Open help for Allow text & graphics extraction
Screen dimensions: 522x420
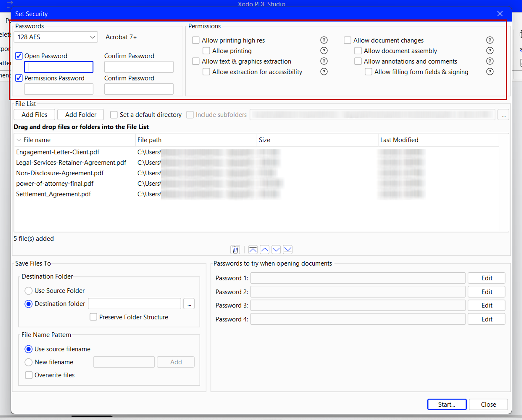(324, 61)
